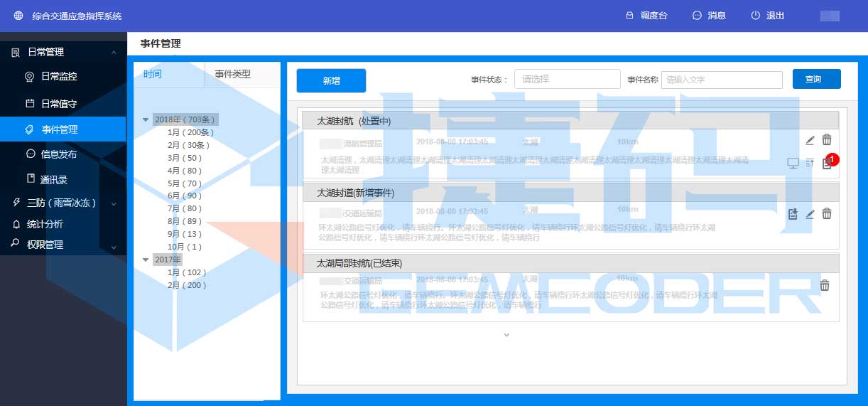Click the 新增 button
Image resolution: width=868 pixels, height=406 pixels.
coord(331,81)
